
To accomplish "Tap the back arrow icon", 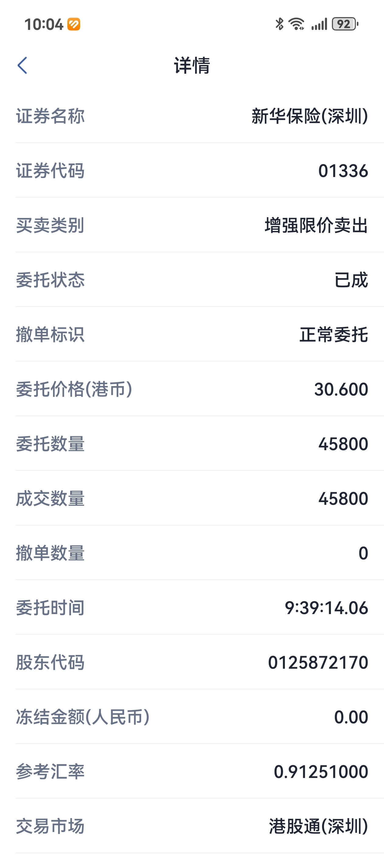I will [x=22, y=65].
